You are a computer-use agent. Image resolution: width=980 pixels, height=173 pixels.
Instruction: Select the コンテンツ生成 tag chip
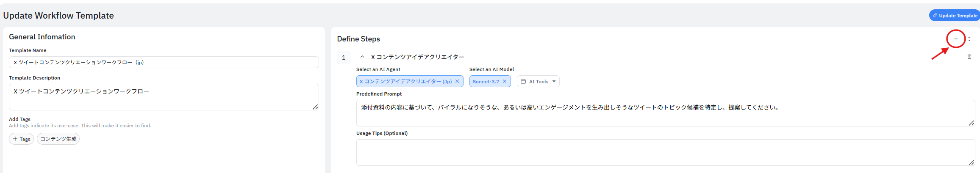(x=58, y=139)
